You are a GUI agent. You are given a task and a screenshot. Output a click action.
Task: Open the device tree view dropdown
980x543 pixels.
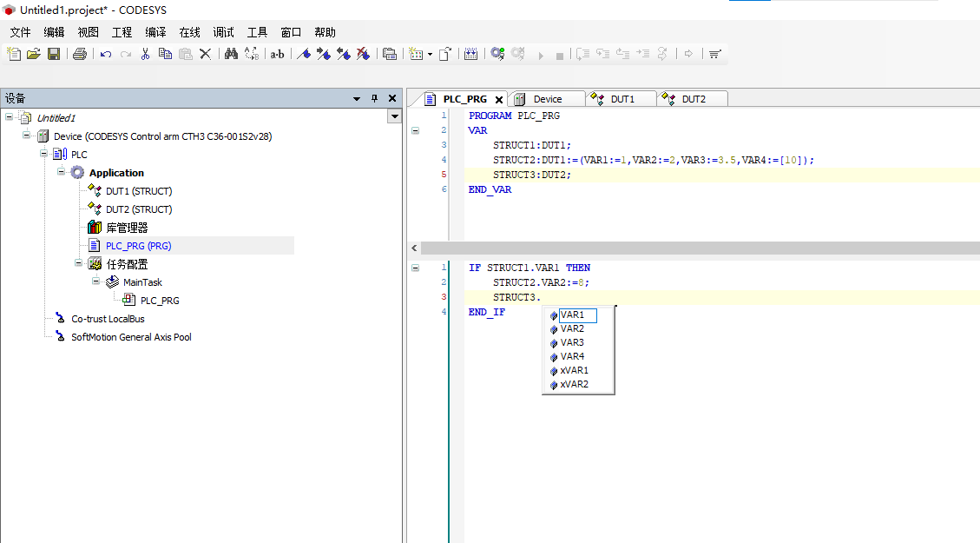[x=394, y=116]
